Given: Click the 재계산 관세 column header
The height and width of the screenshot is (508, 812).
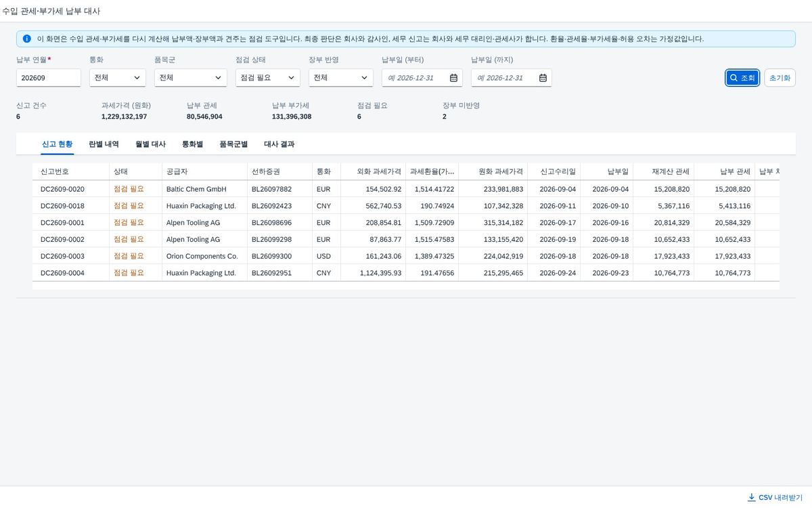Looking at the screenshot, I should coord(663,171).
